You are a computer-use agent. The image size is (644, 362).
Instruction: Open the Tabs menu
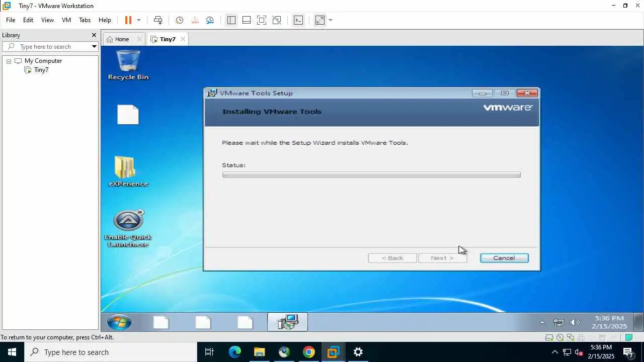(x=85, y=20)
